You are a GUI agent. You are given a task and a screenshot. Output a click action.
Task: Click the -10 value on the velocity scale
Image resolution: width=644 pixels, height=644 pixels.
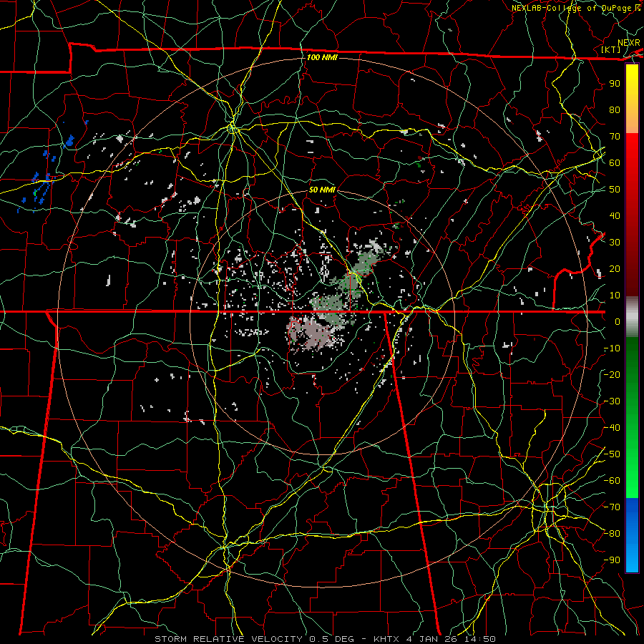coord(612,348)
